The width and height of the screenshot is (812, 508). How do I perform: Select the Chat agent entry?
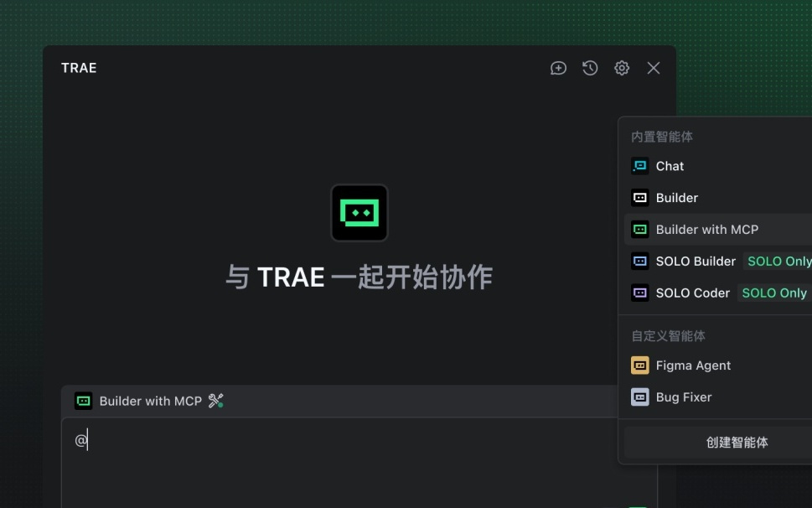point(668,166)
